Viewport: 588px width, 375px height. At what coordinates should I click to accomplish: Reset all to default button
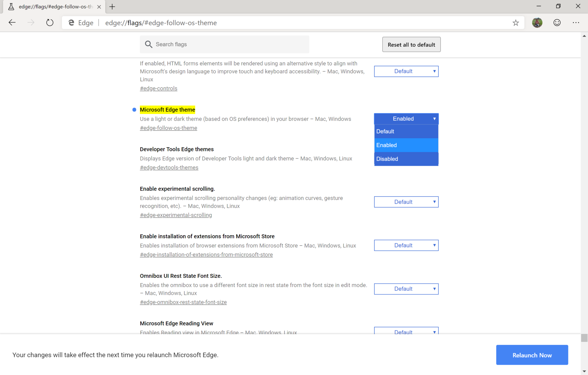click(411, 45)
